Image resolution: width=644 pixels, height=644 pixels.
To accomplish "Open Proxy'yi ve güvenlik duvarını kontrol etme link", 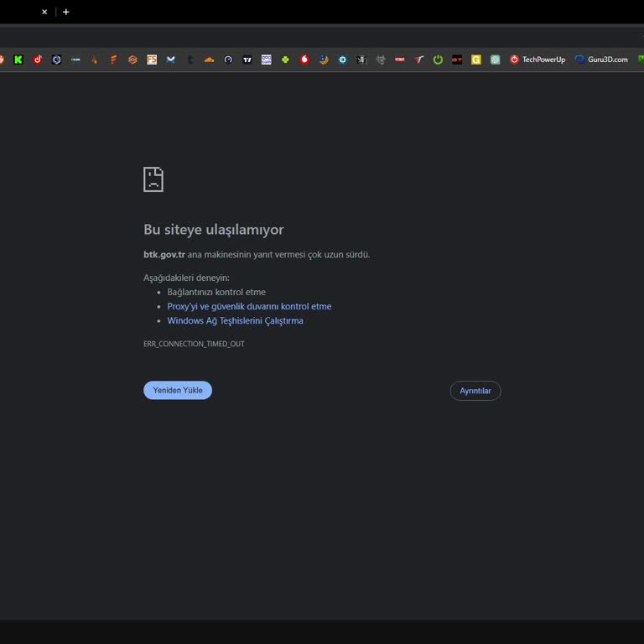I will coord(249,306).
